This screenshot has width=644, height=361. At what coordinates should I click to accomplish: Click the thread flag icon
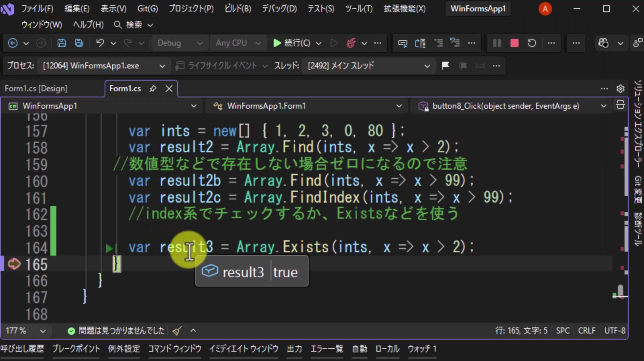[x=445, y=65]
